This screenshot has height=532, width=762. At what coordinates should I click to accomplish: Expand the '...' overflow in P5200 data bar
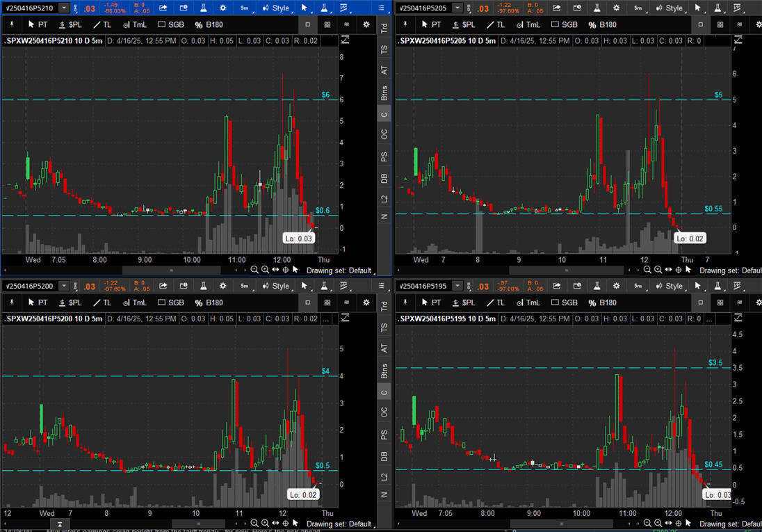point(326,319)
